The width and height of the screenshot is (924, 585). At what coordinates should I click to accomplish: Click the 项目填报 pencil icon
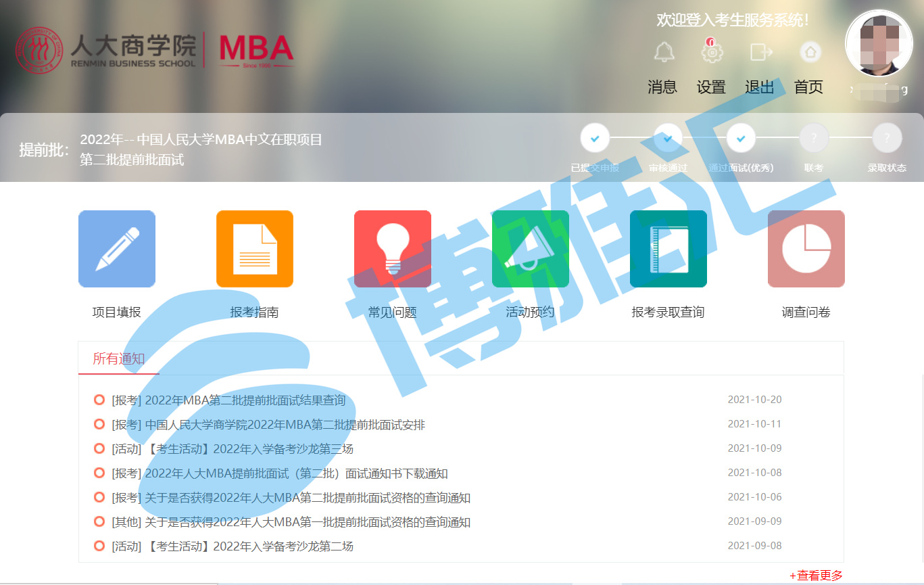117,249
